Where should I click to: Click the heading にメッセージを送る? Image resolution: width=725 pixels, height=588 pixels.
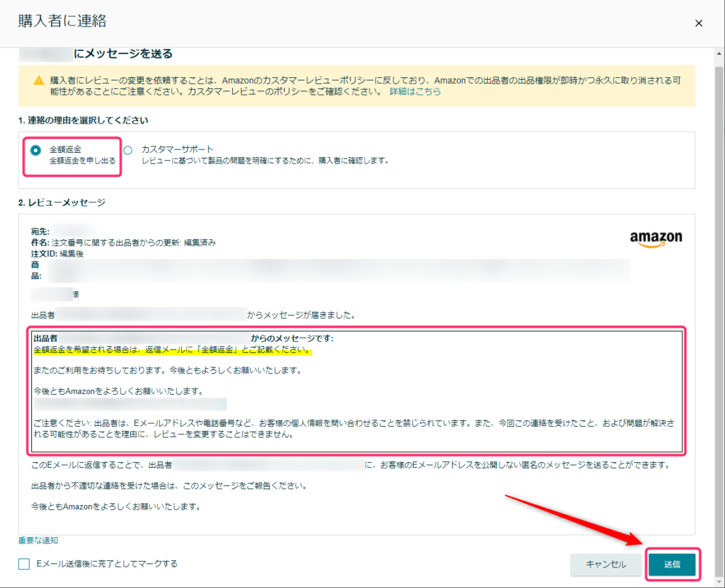pos(123,54)
